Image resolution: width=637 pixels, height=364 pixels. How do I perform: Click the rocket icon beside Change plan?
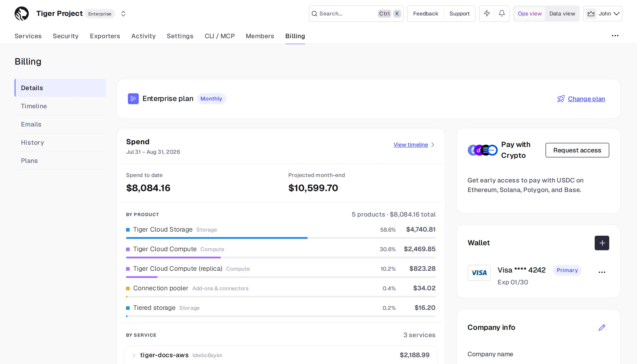[561, 99]
